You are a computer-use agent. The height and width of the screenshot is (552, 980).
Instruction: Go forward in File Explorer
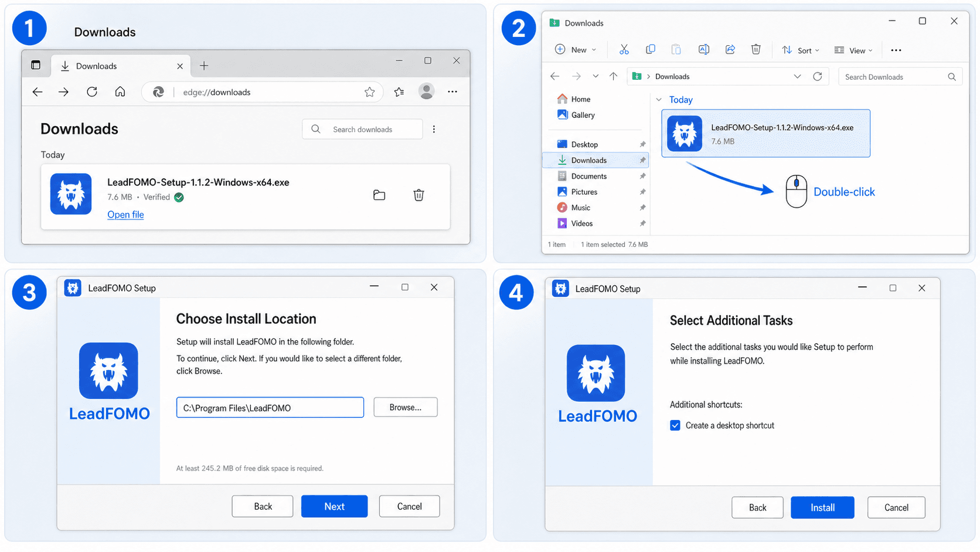[x=577, y=76]
